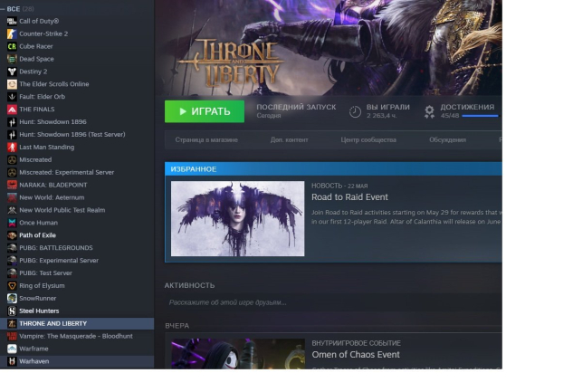
Task: Click the Warframe game icon
Action: (12, 349)
